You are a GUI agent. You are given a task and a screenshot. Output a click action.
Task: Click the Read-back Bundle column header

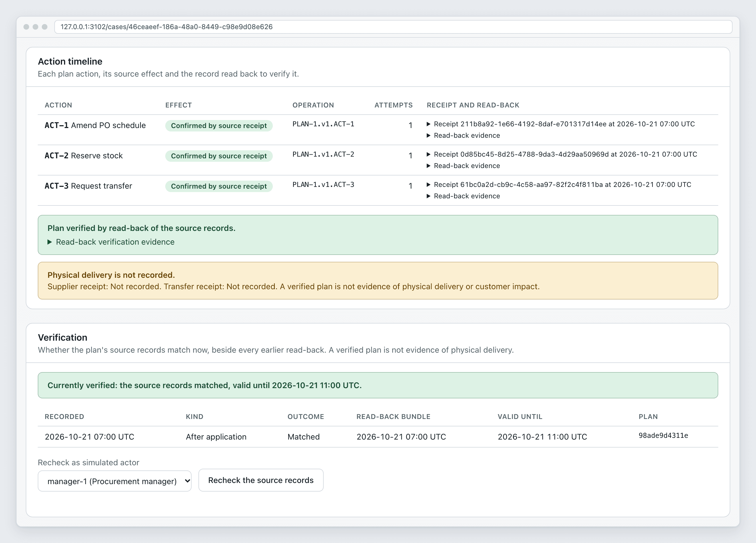pos(393,417)
